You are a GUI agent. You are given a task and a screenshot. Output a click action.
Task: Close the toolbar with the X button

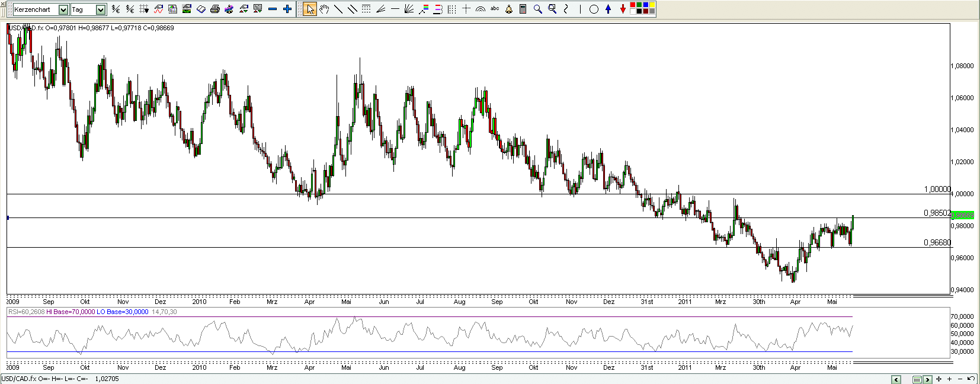click(2, 4)
